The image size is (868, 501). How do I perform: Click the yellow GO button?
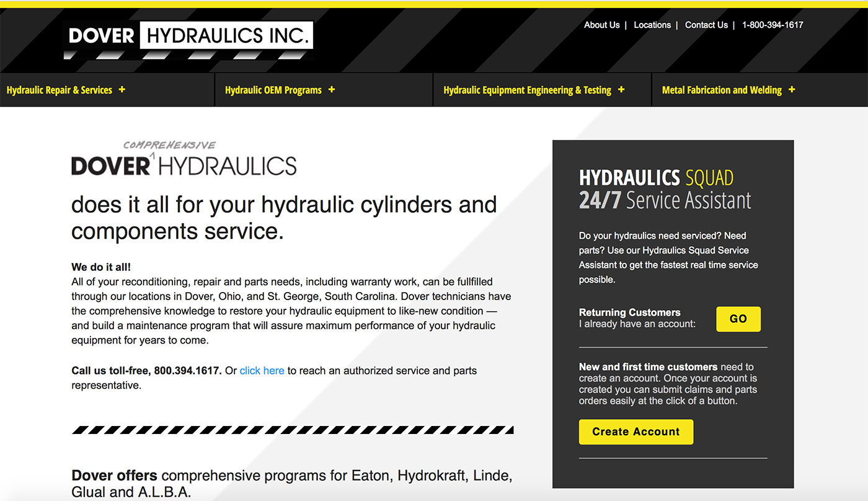[x=738, y=319]
